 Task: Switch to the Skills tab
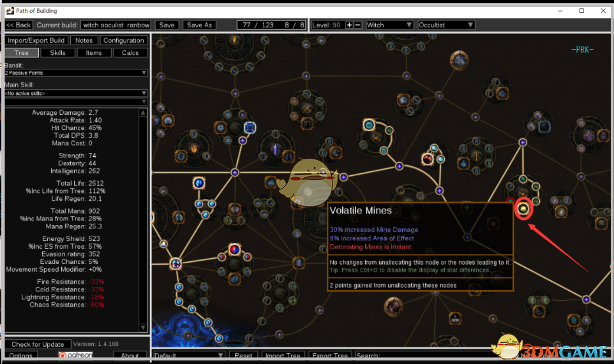[57, 53]
